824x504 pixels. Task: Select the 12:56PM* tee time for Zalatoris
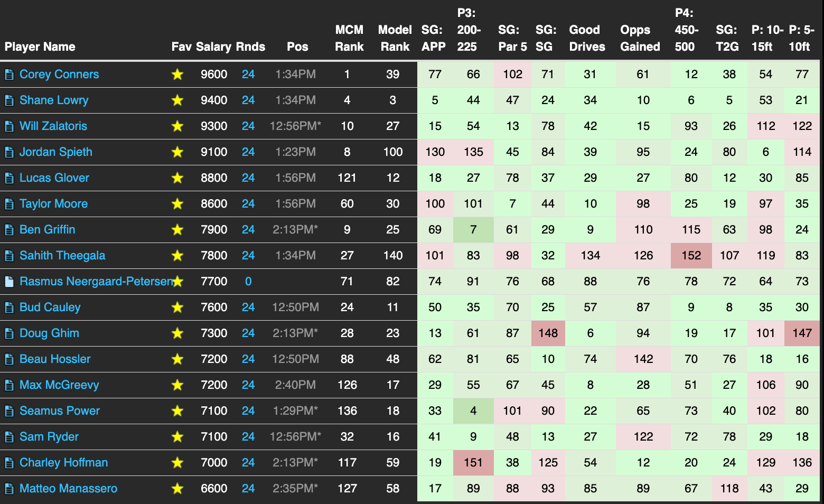coord(295,126)
